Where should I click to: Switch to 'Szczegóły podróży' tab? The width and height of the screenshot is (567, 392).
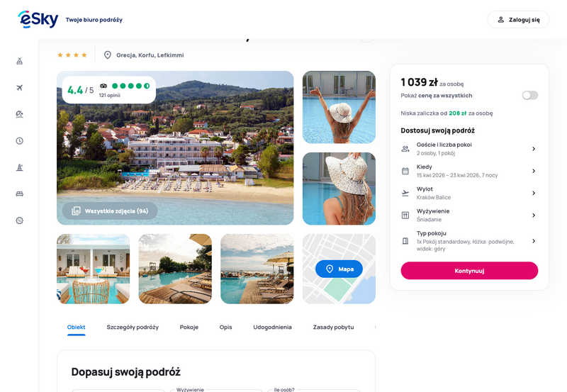pyautogui.click(x=133, y=327)
